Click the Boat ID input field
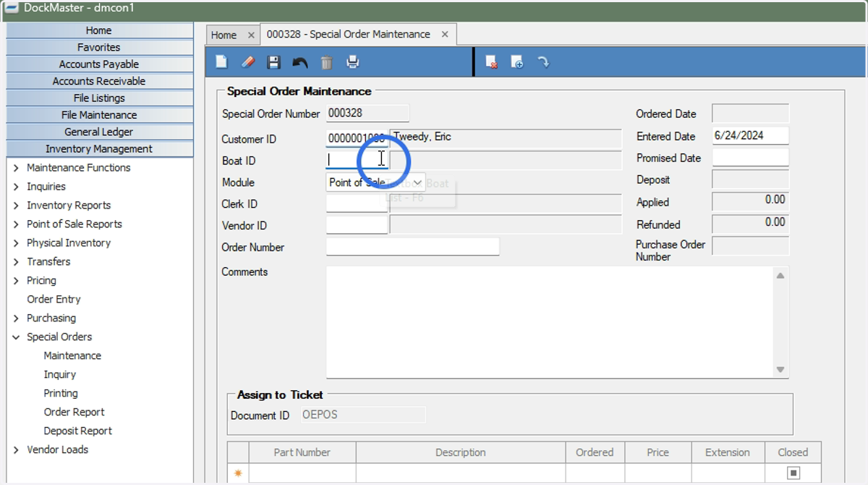This screenshot has height=485, width=868. 357,160
